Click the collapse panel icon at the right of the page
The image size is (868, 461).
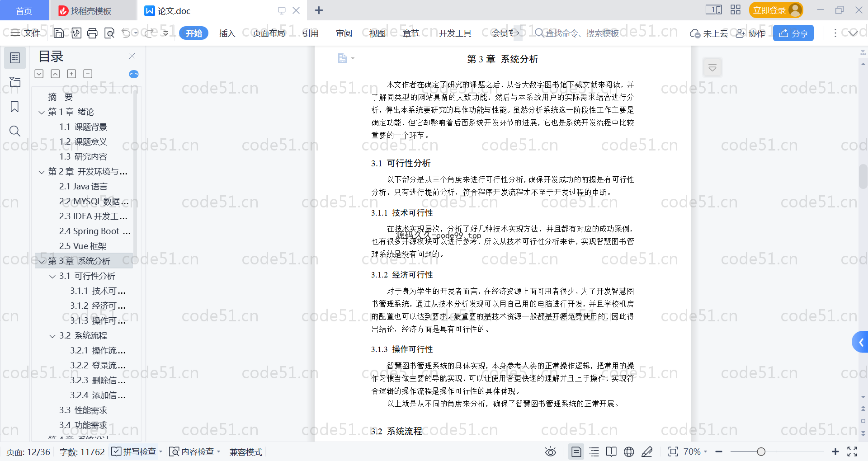click(x=712, y=68)
